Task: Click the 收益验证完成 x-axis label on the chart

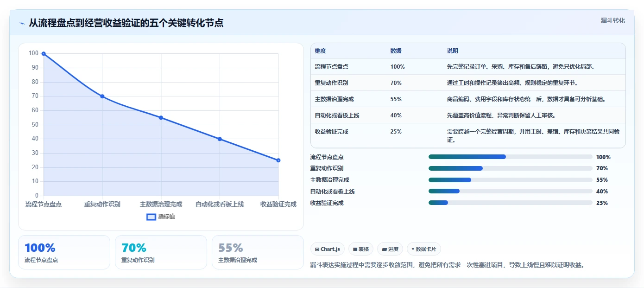Action: [x=278, y=204]
